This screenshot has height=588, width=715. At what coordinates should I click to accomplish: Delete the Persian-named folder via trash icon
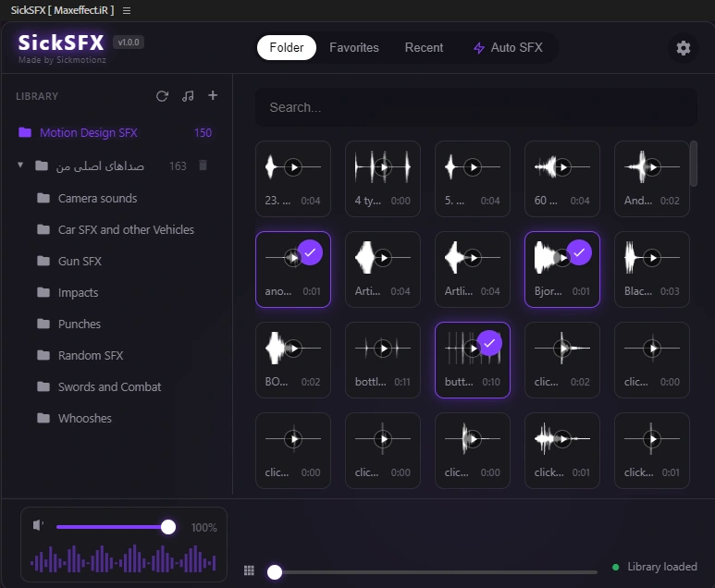point(203,165)
